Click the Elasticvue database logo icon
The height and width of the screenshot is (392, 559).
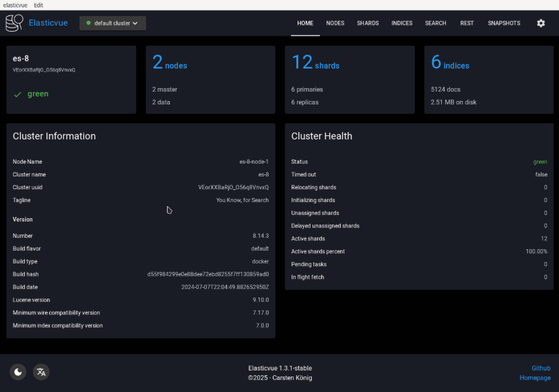(x=15, y=23)
